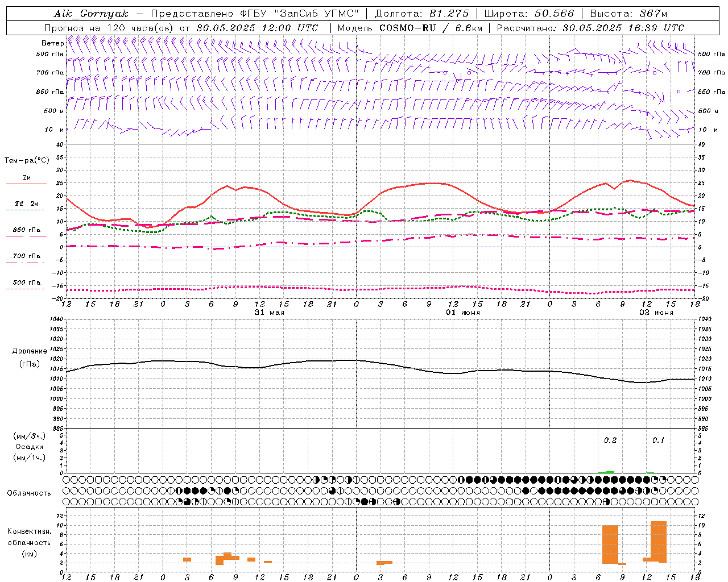This screenshot has width=728, height=582.
Task: Click the Давление panel label
Action: click(30, 351)
